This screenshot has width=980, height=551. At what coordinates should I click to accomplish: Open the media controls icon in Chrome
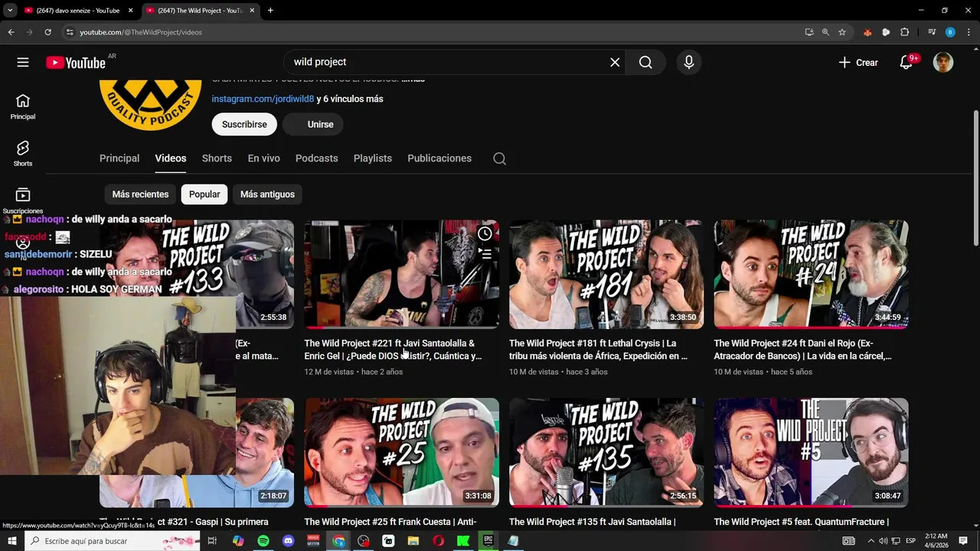point(932,32)
